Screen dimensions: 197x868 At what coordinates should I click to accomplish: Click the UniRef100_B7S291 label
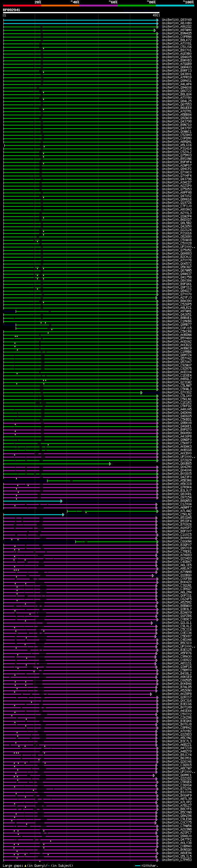coord(177,789)
